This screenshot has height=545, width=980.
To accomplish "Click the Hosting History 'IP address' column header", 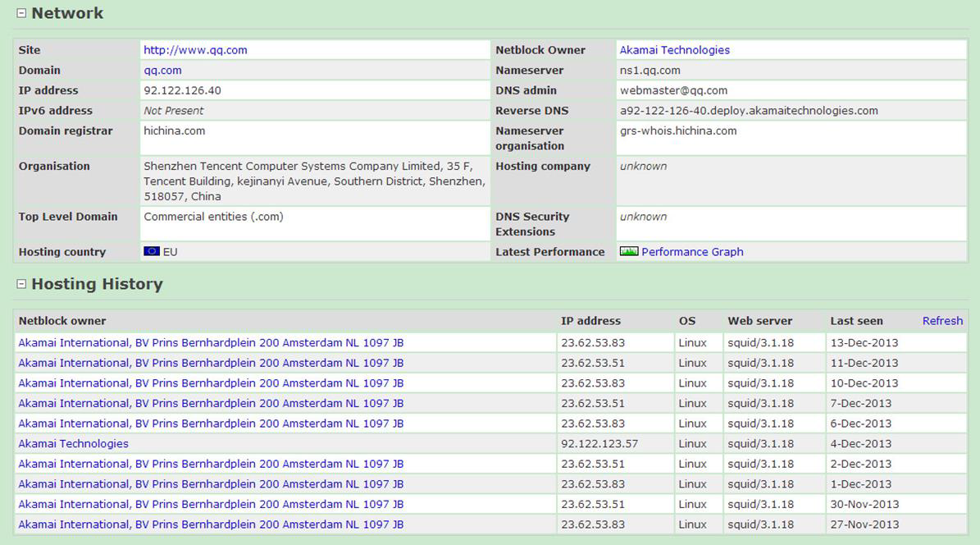I will click(x=590, y=321).
